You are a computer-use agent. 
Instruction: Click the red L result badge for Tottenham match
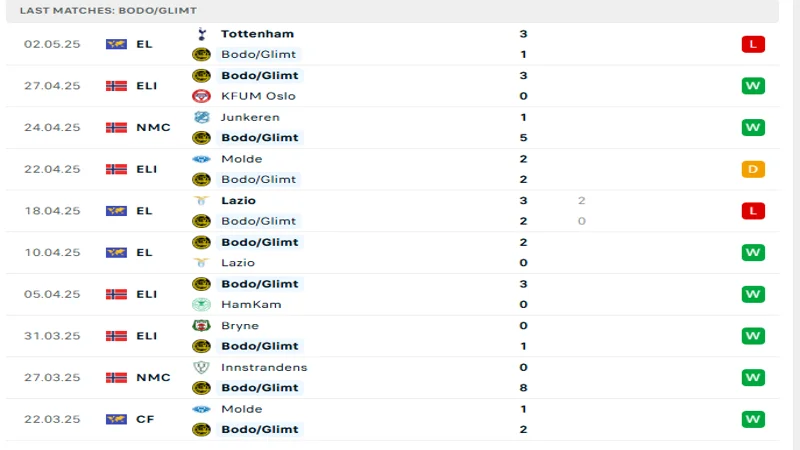(753, 44)
